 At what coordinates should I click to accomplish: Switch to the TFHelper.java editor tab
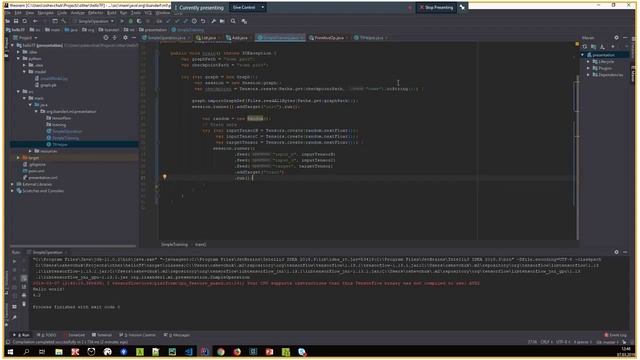pos(371,38)
